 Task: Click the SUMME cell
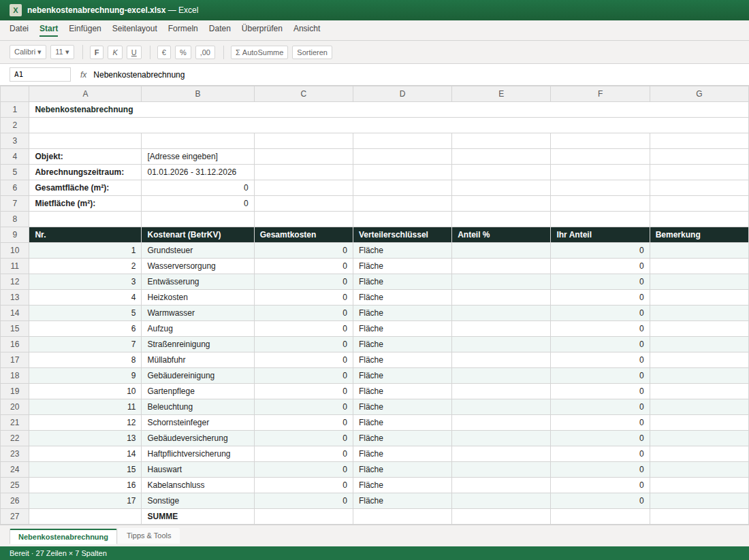[197, 516]
